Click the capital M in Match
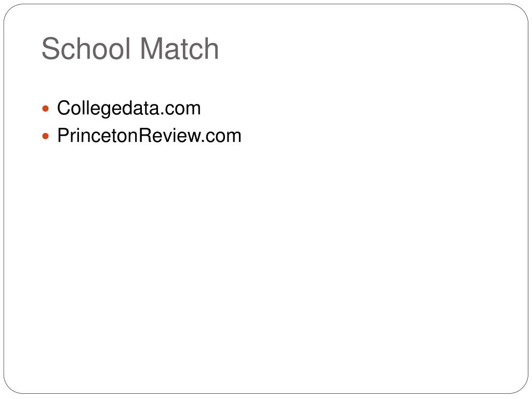The image size is (532, 399). click(150, 48)
